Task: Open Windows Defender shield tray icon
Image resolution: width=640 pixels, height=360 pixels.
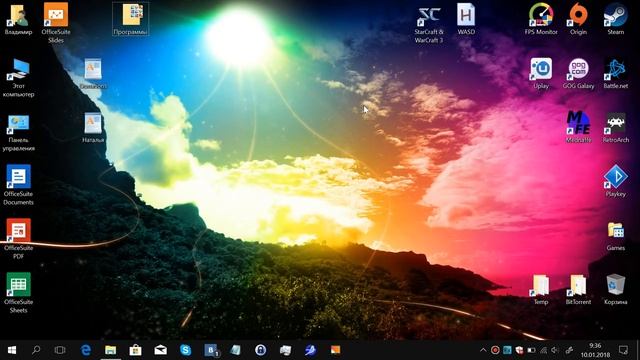Action: coord(519,350)
